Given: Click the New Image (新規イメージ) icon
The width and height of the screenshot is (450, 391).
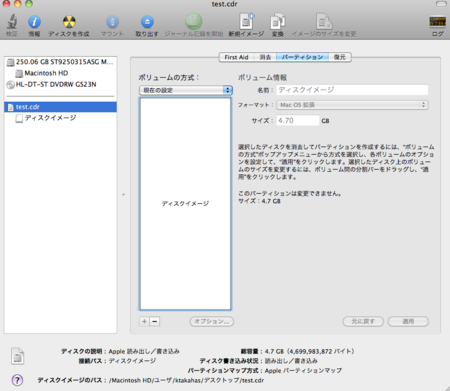Looking at the screenshot, I should (x=246, y=21).
